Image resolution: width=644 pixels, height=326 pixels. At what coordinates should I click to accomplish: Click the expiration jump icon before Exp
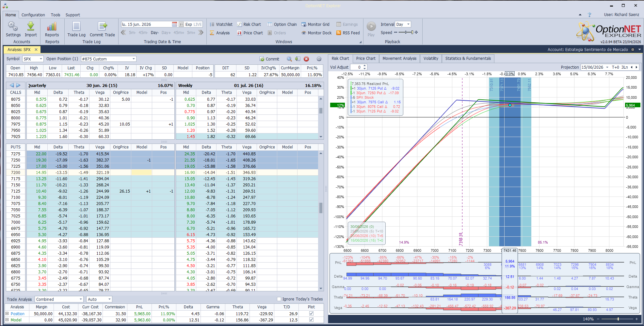tap(181, 24)
